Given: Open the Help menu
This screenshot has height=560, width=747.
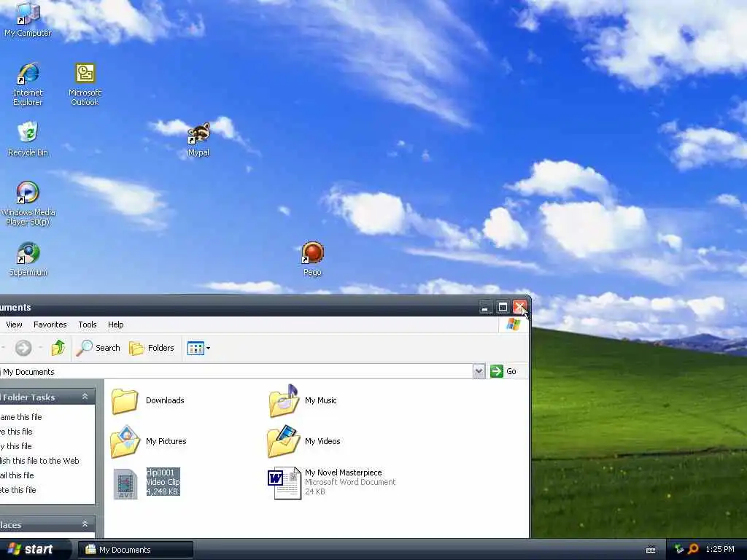Looking at the screenshot, I should [115, 324].
